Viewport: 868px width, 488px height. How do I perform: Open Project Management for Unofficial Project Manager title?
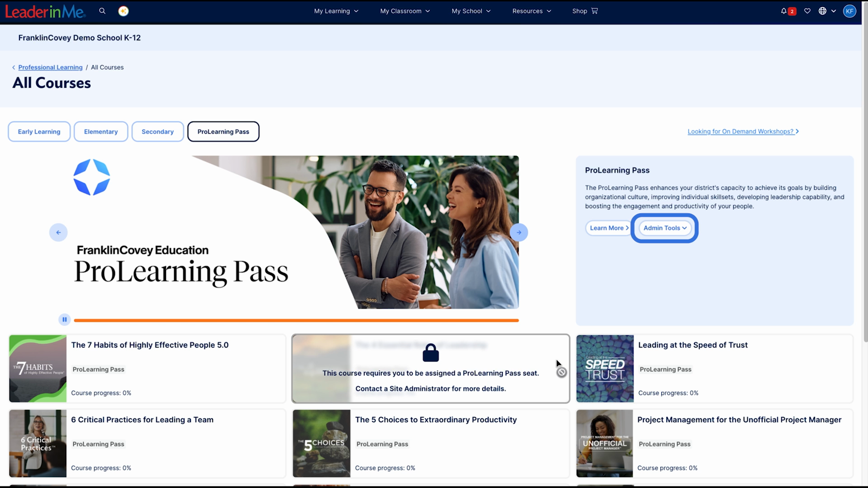739,420
